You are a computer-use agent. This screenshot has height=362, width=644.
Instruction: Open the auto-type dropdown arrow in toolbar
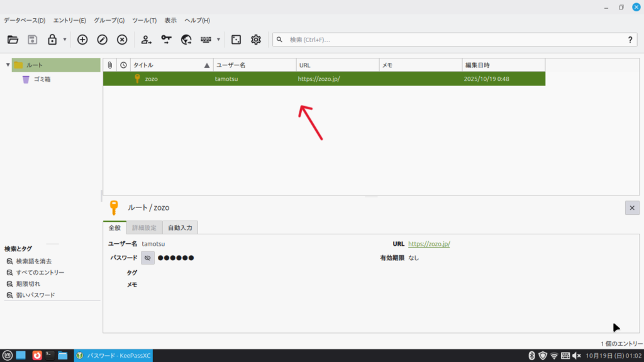218,40
